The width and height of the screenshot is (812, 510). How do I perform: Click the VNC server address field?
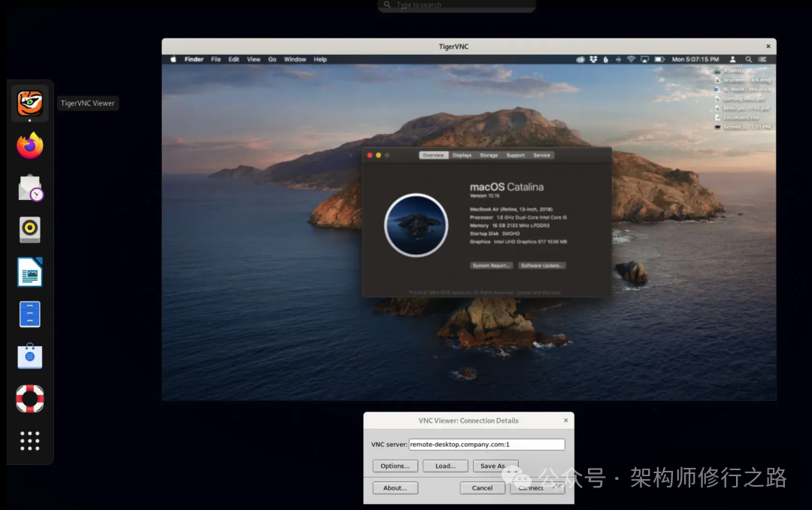[x=486, y=444]
